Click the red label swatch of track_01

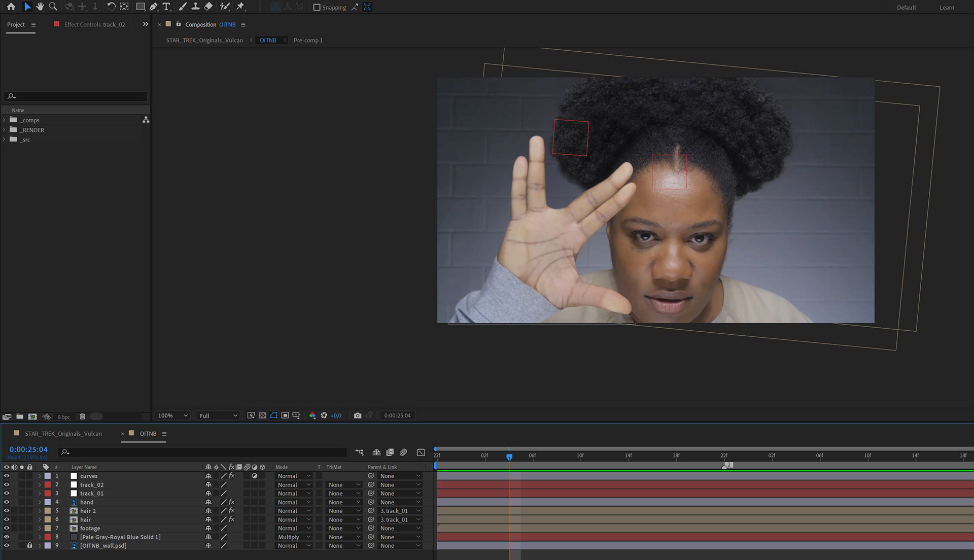pos(48,493)
